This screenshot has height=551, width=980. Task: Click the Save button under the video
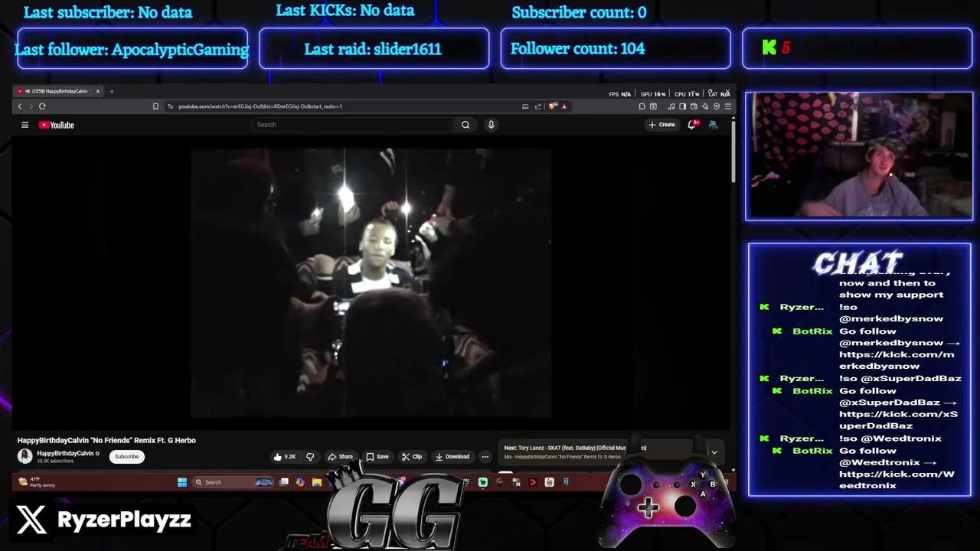click(377, 457)
